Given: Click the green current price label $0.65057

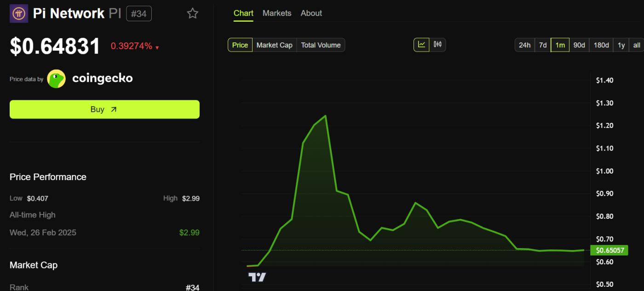Looking at the screenshot, I should [609, 250].
